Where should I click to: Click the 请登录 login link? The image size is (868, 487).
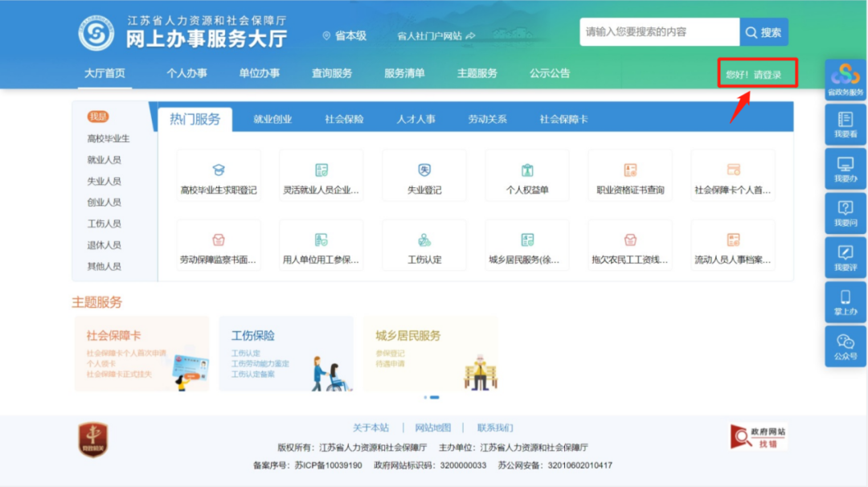pos(768,75)
